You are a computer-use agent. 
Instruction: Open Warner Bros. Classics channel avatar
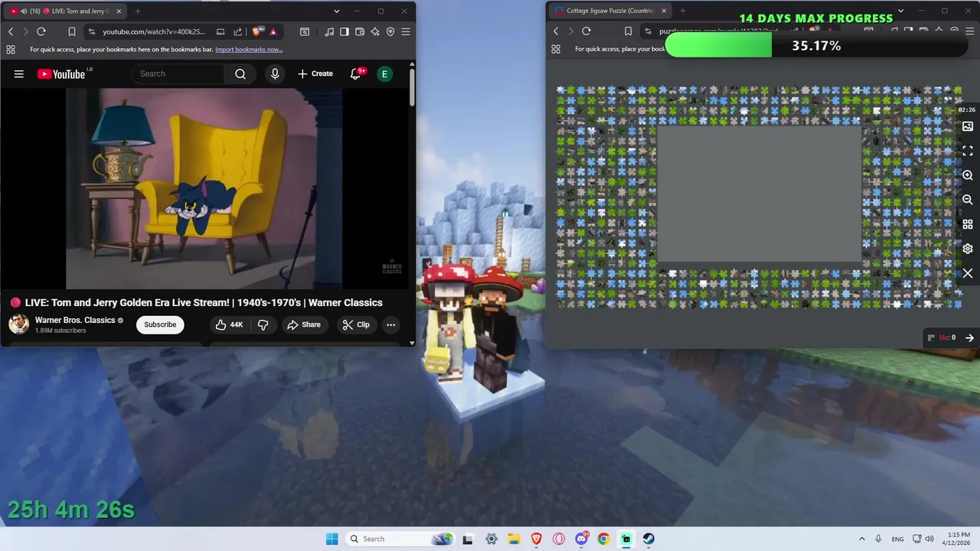pos(18,324)
